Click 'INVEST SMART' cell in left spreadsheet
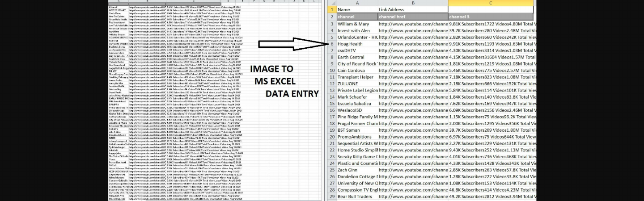This screenshot has width=644, height=201. point(118,10)
